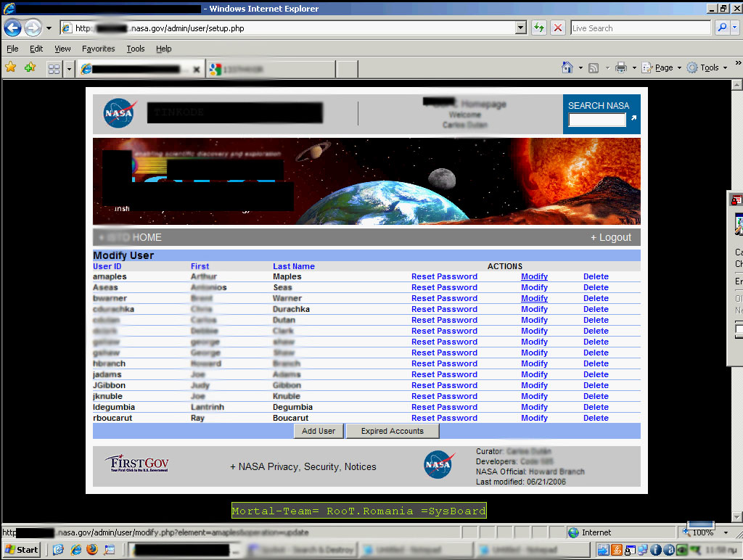Go to the HOME navigation link
Image resolution: width=743 pixels, height=560 pixels.
point(147,237)
